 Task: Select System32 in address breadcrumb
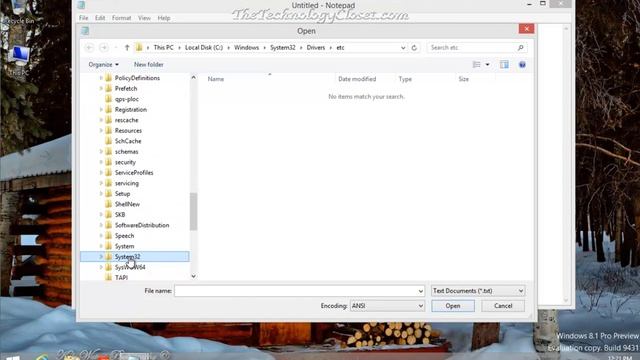282,48
